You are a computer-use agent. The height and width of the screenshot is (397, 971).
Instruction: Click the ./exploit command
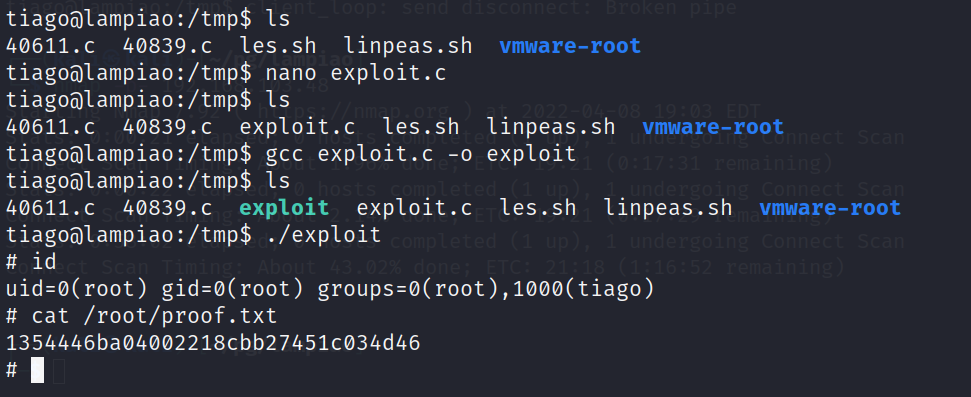point(323,235)
